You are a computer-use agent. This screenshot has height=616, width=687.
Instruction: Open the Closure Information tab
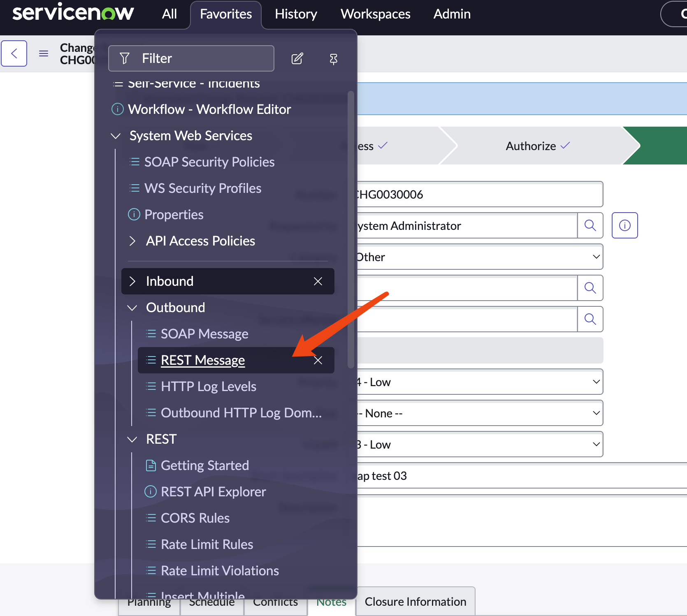pyautogui.click(x=415, y=602)
